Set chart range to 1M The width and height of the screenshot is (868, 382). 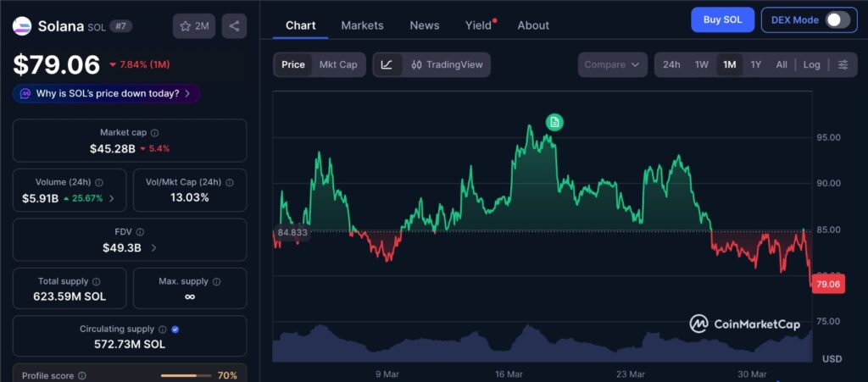[730, 64]
